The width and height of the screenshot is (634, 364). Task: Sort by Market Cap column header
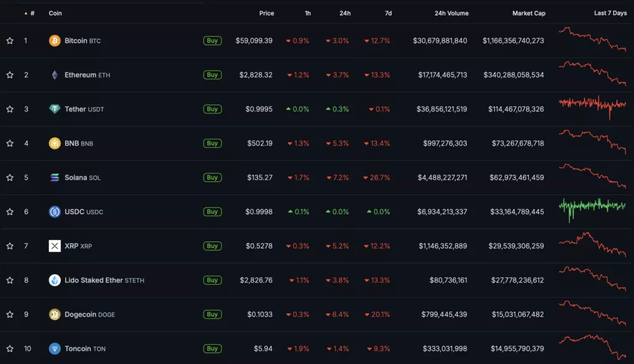(529, 14)
